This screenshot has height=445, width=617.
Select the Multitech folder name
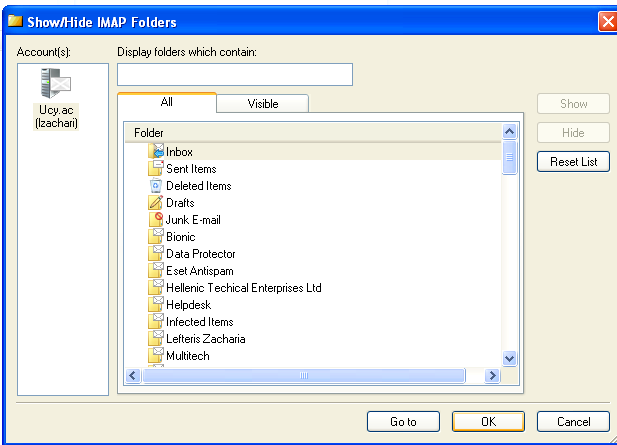(188, 356)
